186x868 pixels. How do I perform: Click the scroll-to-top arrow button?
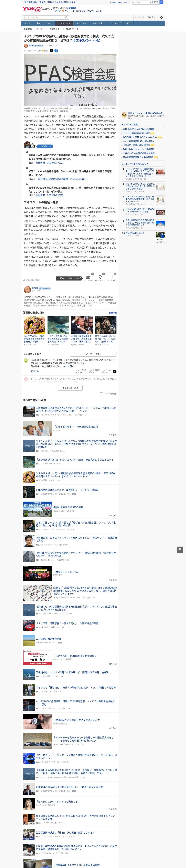(x=180, y=550)
